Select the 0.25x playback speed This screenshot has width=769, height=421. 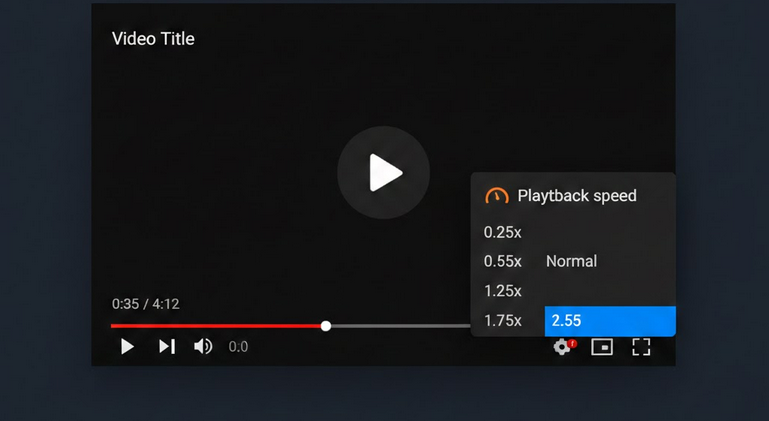[x=502, y=232]
